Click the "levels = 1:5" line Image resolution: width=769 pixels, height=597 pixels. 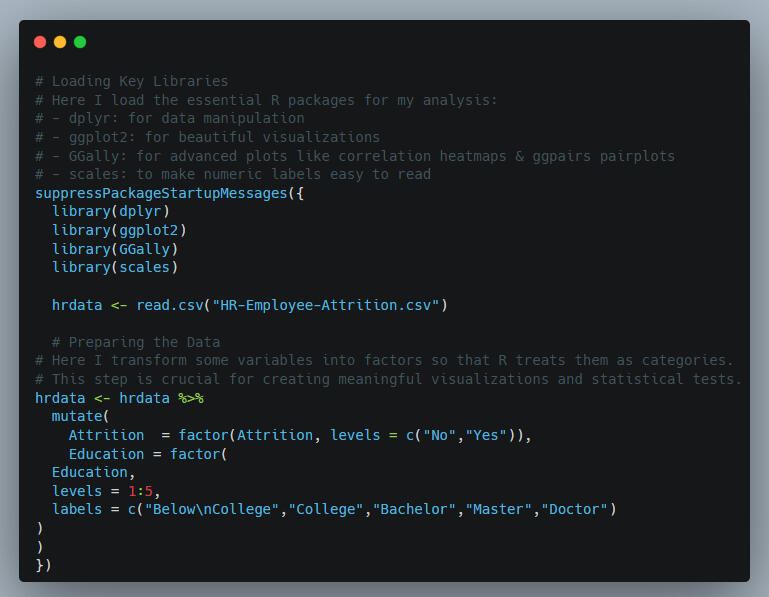106,491
